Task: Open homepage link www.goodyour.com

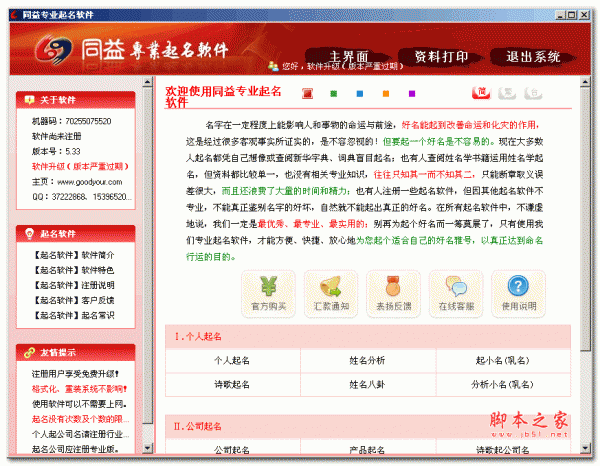Action: pos(90,182)
